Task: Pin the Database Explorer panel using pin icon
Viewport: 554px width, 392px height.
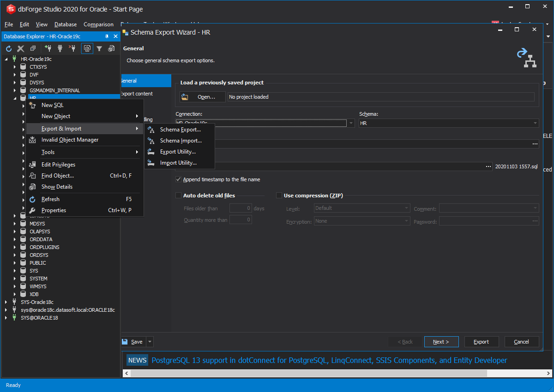Action: 107,36
